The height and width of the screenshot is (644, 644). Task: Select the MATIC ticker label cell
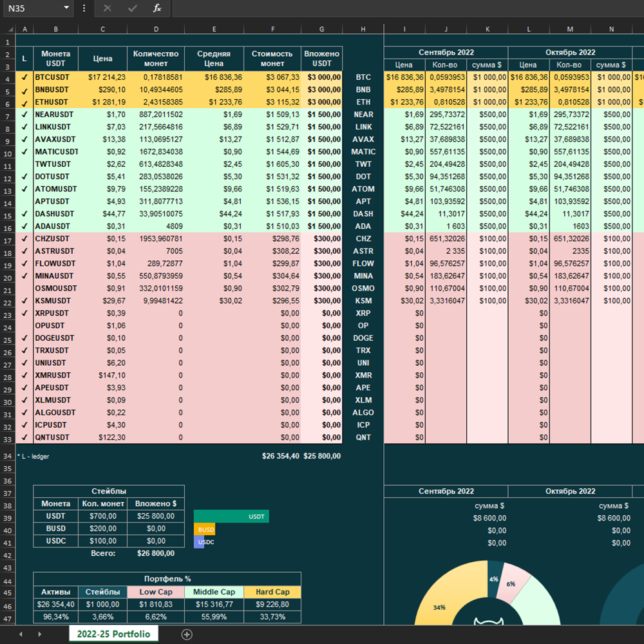tap(363, 152)
